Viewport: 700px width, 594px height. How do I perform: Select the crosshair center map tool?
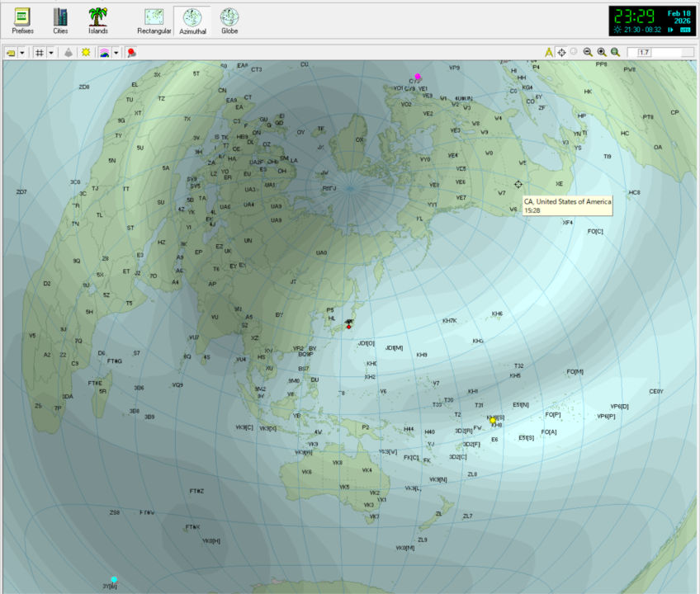coord(561,52)
